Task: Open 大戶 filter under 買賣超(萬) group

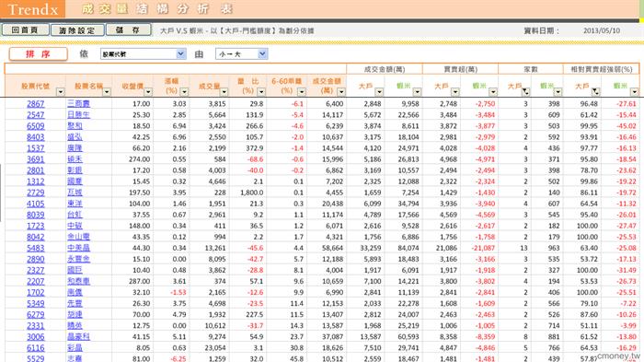Action: (x=454, y=92)
